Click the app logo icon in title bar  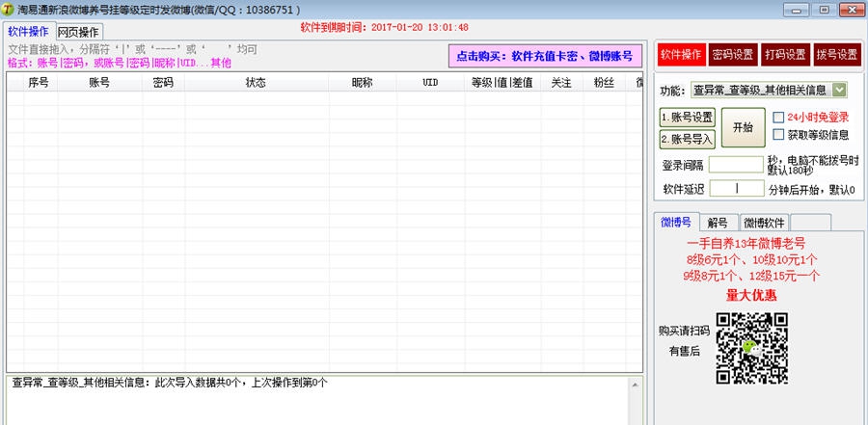9,10
